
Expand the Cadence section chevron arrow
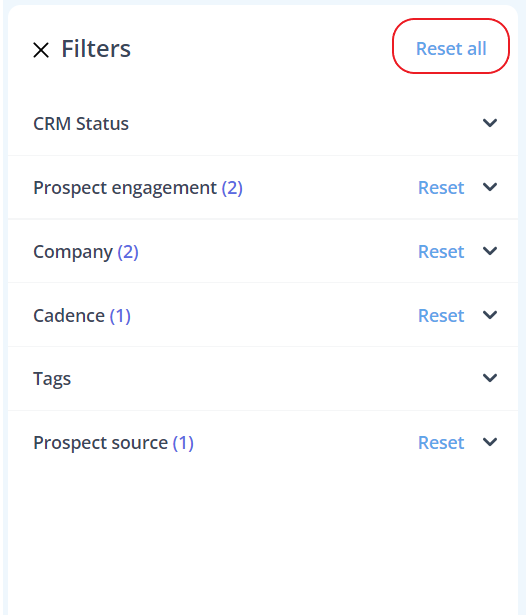point(490,315)
